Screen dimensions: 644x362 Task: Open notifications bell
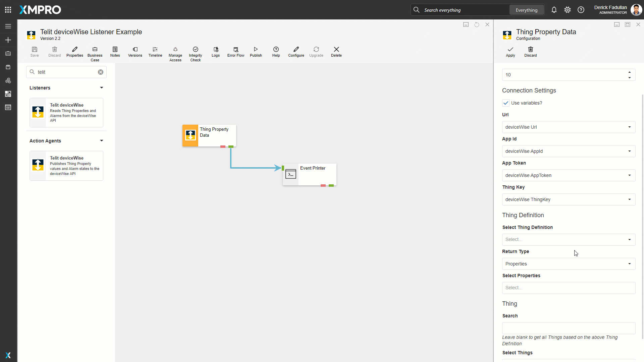(554, 10)
